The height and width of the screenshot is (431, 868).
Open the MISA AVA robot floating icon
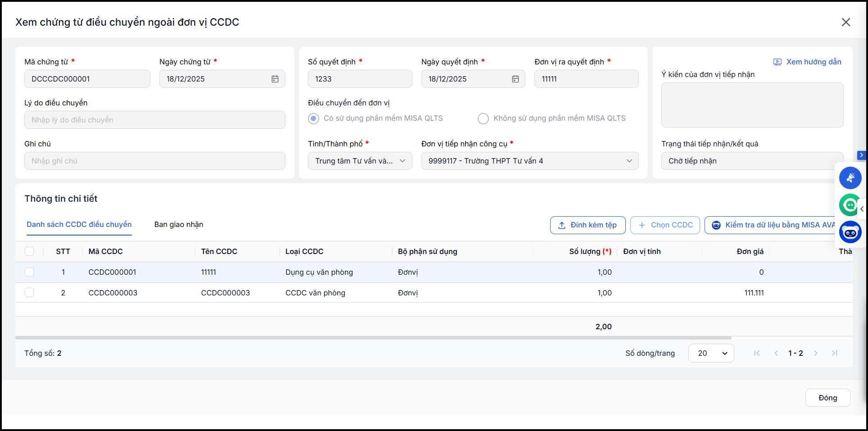coord(850,232)
